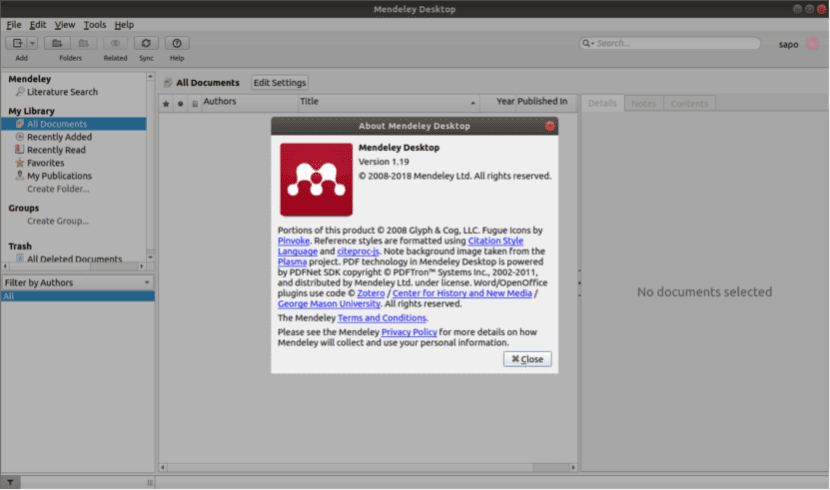Open the Terms and Conditions link

coord(382,318)
